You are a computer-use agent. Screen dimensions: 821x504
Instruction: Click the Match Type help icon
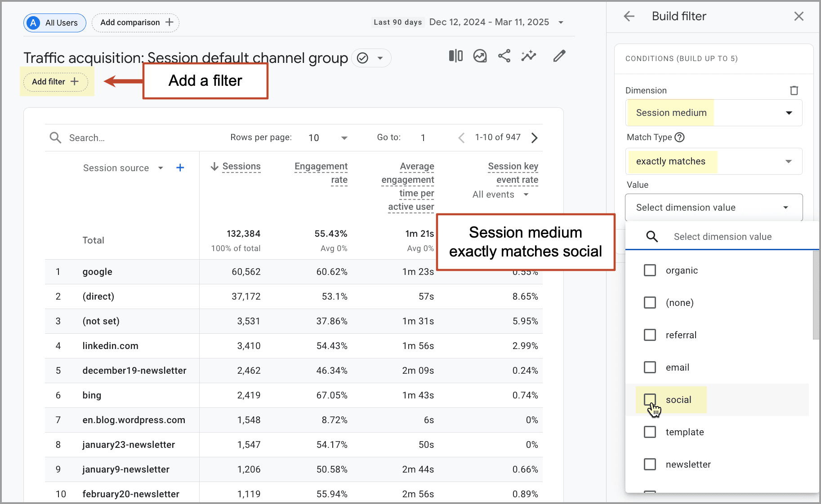[680, 137]
